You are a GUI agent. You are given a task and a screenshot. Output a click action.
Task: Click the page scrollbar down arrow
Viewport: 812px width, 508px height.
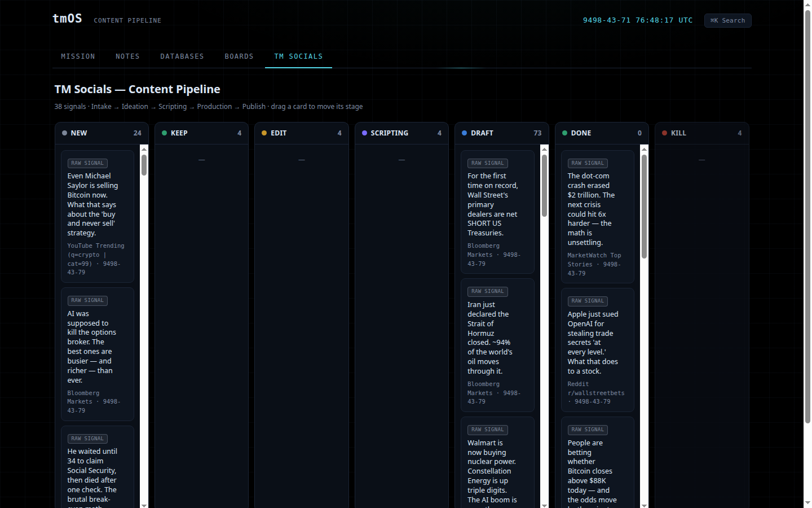point(807,503)
